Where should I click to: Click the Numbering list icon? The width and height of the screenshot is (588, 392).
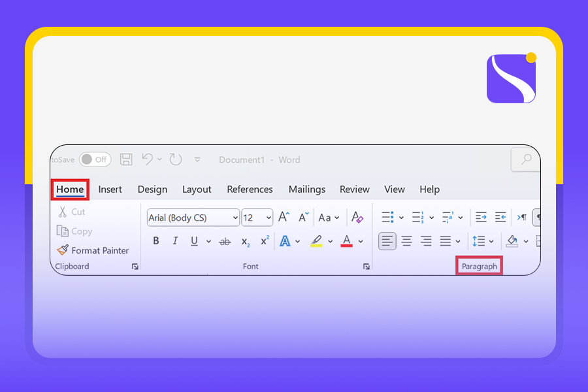(x=418, y=217)
